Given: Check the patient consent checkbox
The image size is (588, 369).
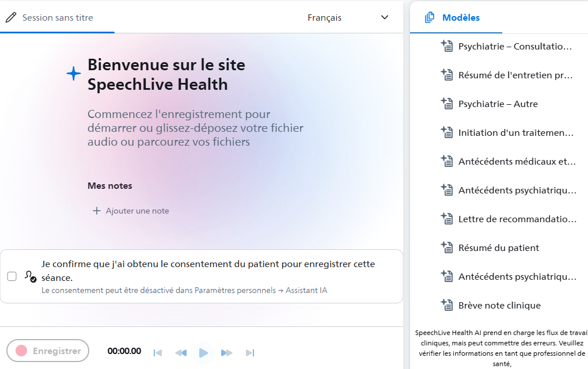Looking at the screenshot, I should pos(12,276).
